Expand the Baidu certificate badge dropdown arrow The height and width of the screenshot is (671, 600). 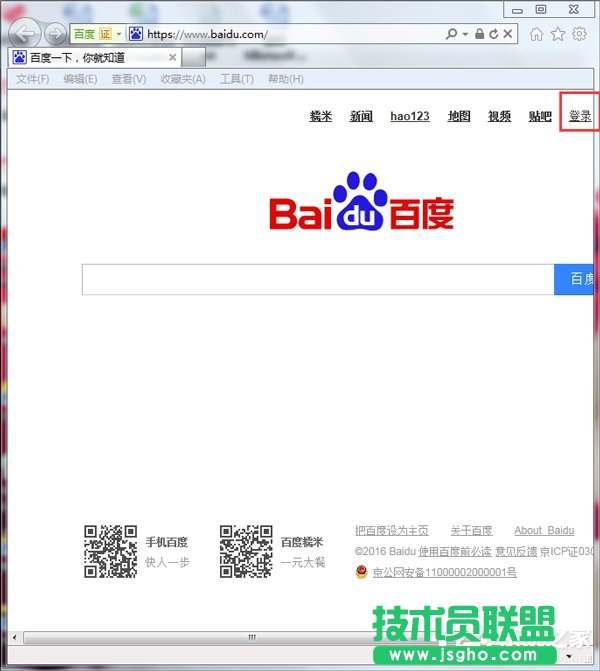[119, 34]
